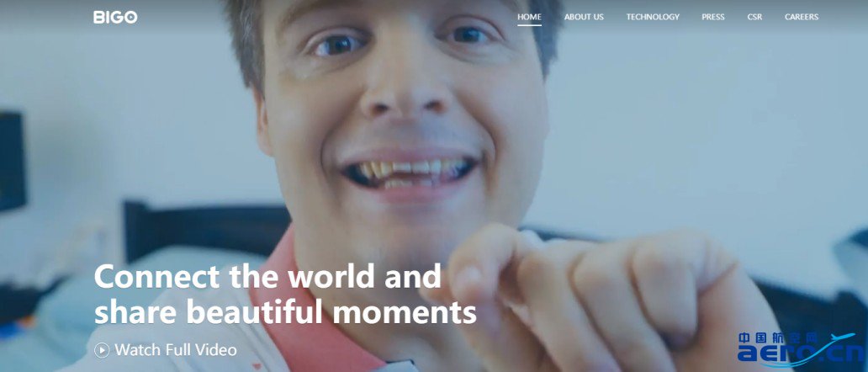Click the airplane graphic in the aero.cn watermark
This screenshot has height=372, width=868.
tap(841, 339)
